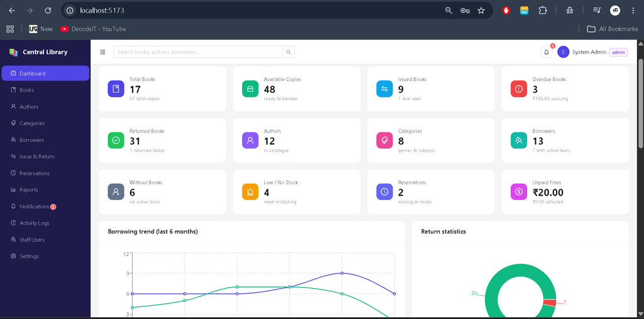Click the ₹20.00 unpaid fines value
The image size is (644, 319).
[x=548, y=193]
